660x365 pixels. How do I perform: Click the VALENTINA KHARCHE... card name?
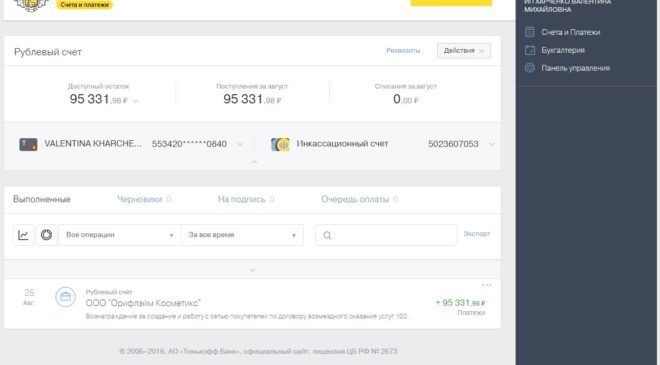pyautogui.click(x=93, y=144)
